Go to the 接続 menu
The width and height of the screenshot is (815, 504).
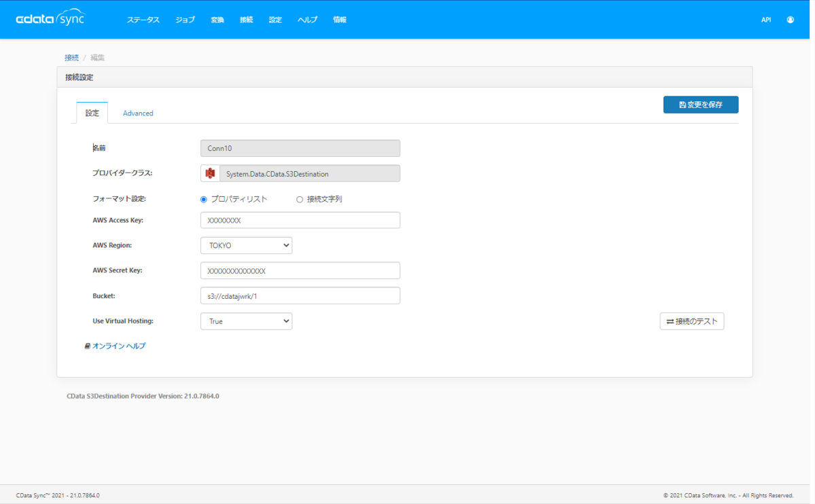tap(246, 20)
